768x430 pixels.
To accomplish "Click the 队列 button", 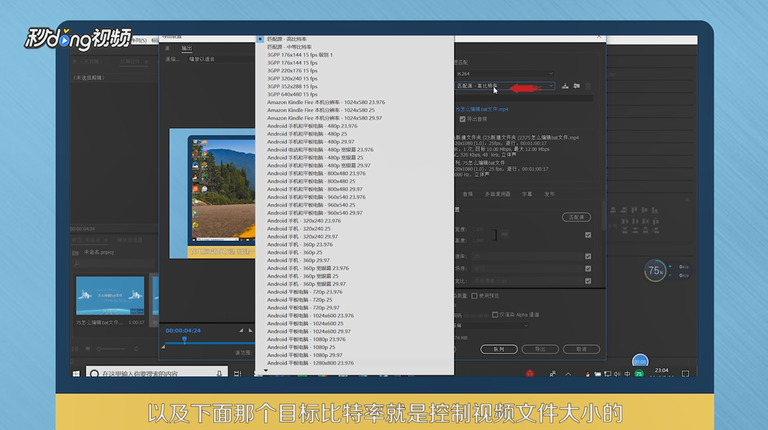I will coord(499,349).
